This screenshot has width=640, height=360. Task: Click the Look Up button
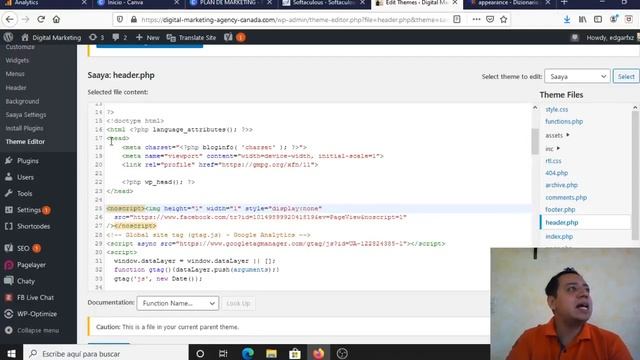[238, 303]
